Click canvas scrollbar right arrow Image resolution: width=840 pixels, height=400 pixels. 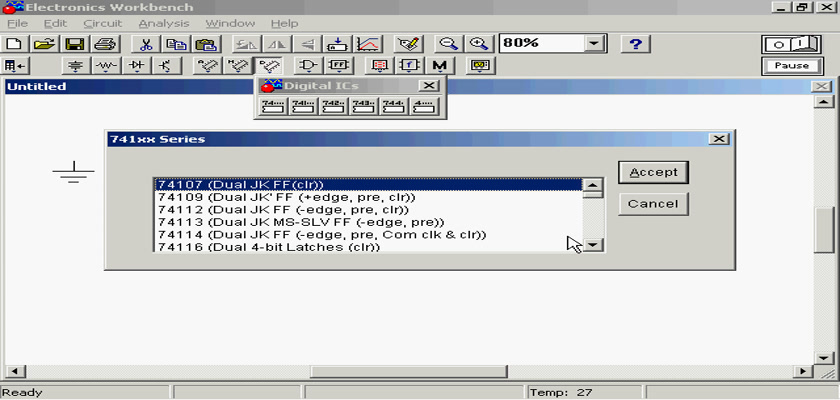tap(802, 371)
